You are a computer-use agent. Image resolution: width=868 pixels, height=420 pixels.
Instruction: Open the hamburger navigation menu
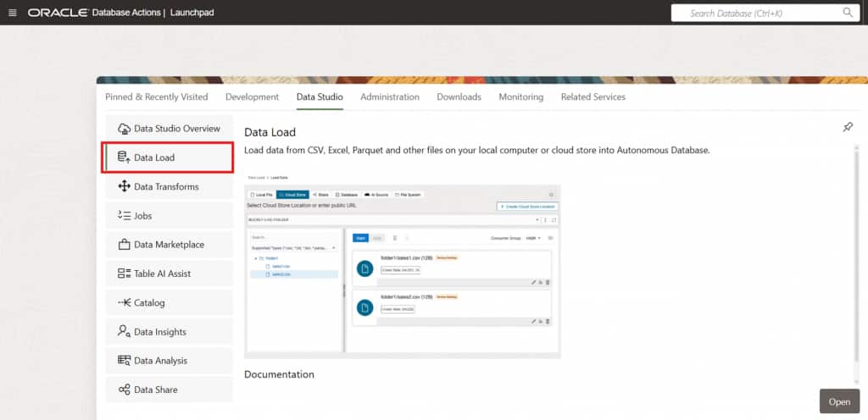pos(13,13)
